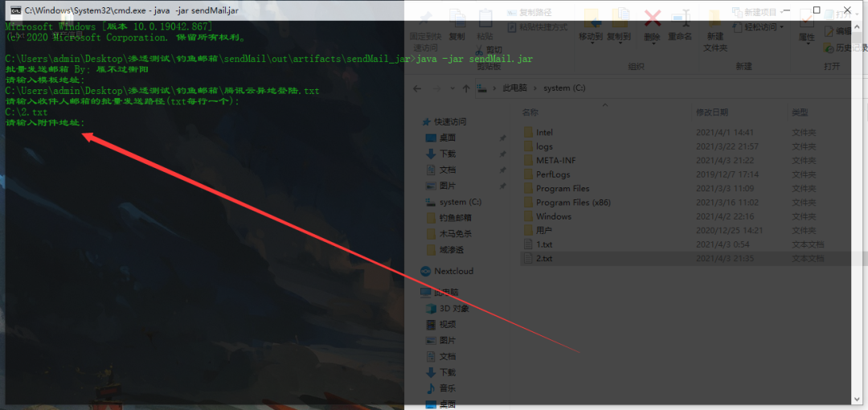Select the Program Files folder icon

528,188
